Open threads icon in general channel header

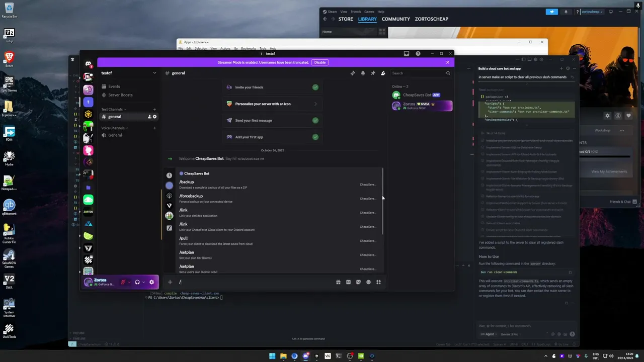(353, 73)
